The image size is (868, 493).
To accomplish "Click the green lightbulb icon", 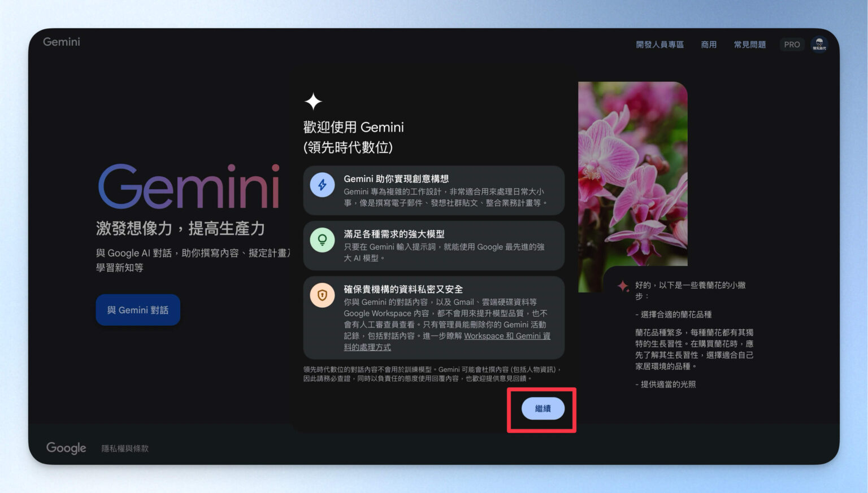I will tap(322, 239).
